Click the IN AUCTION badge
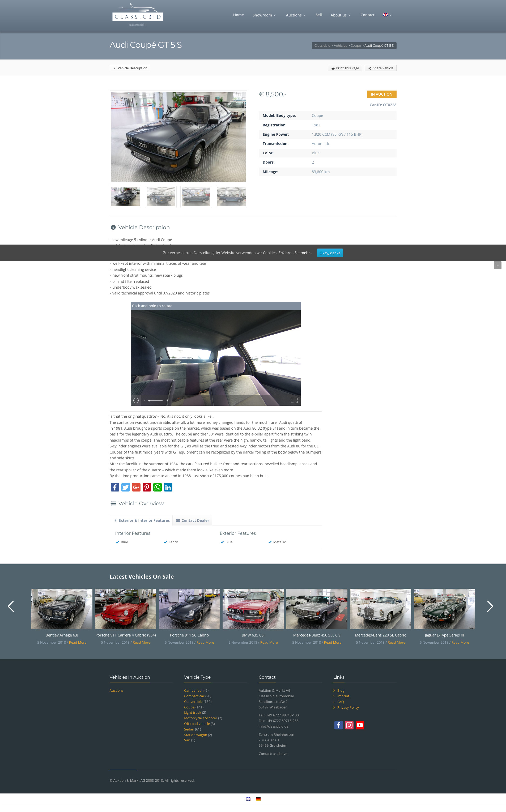Image resolution: width=506 pixels, height=812 pixels. (x=381, y=94)
